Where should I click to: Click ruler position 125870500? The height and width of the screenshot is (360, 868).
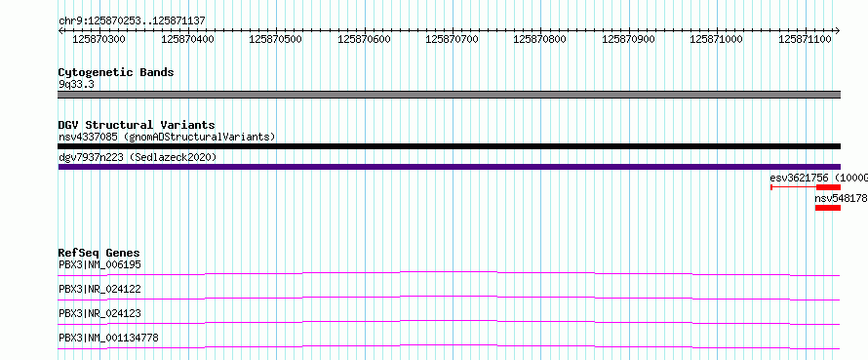tap(276, 39)
